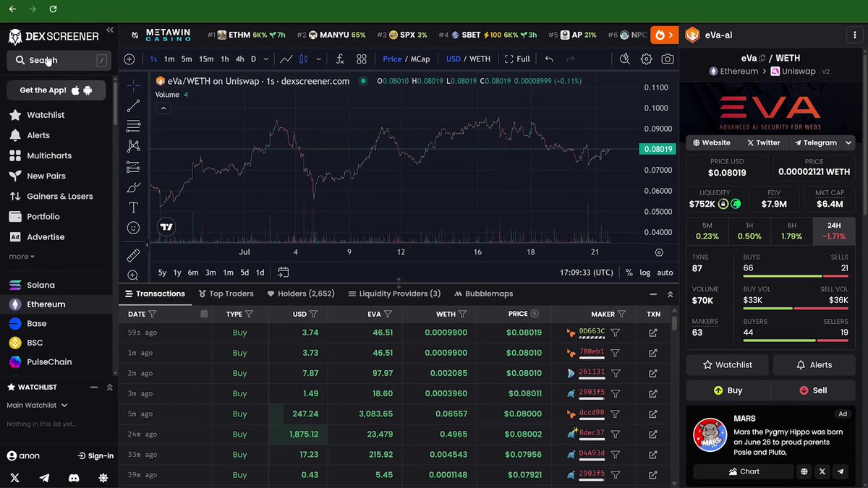The image size is (868, 488).
Task: Toggle auto scale on chart
Action: (665, 273)
